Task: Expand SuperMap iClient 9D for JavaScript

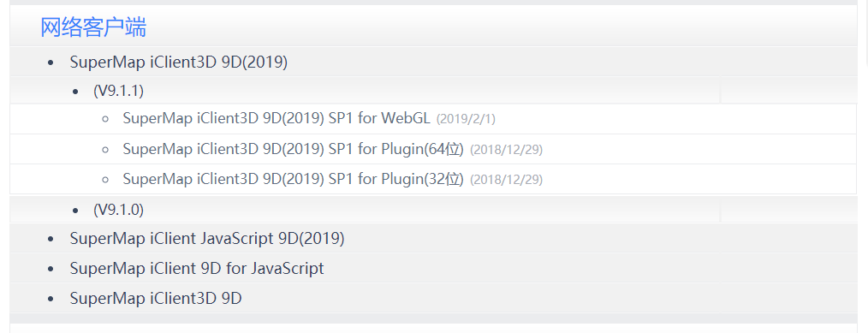Action: point(197,268)
